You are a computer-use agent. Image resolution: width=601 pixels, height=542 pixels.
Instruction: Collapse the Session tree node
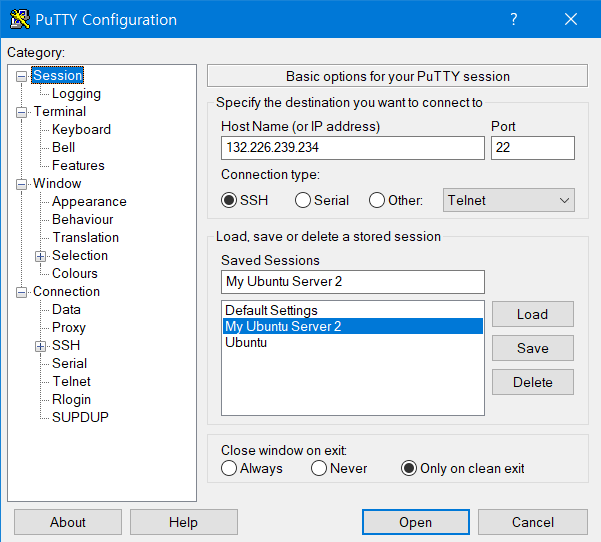(21, 76)
